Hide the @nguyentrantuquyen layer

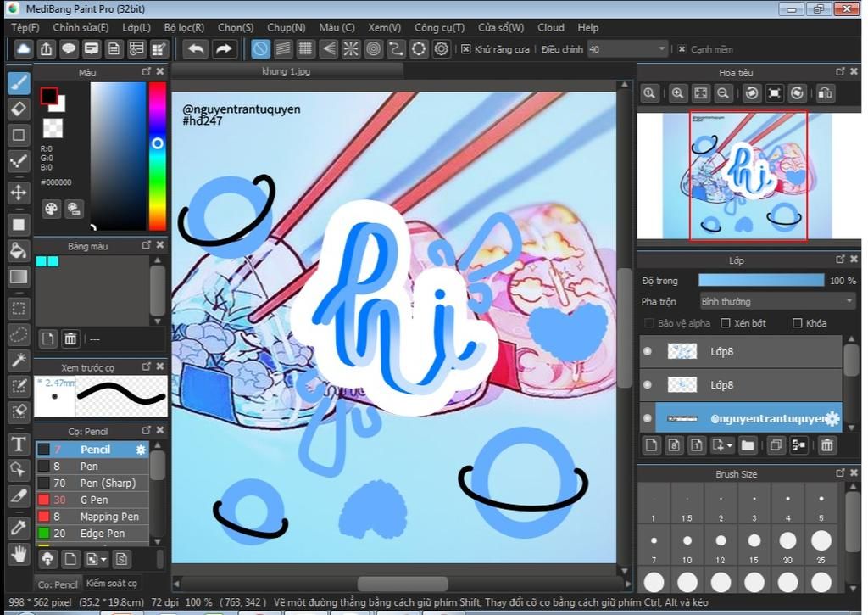647,418
